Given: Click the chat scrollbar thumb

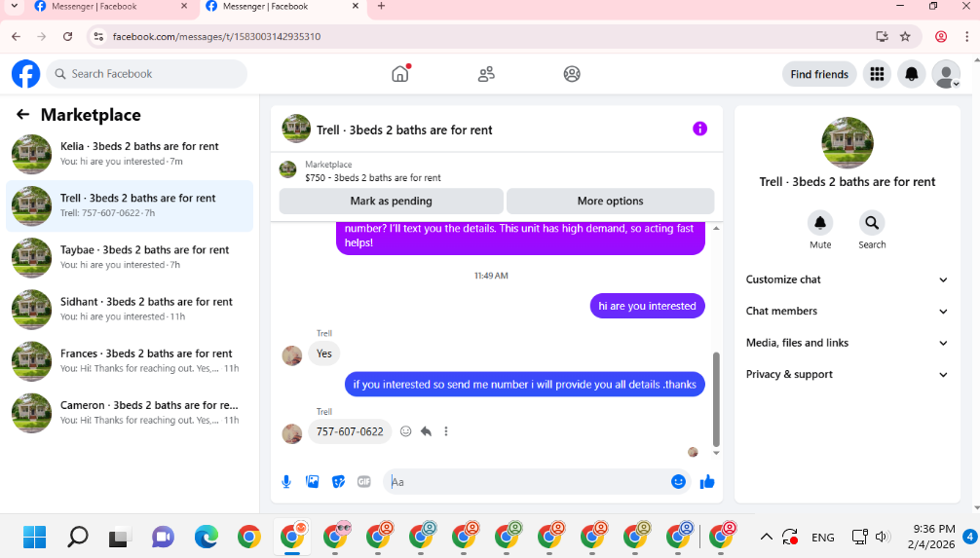Looking at the screenshot, I should tap(716, 399).
